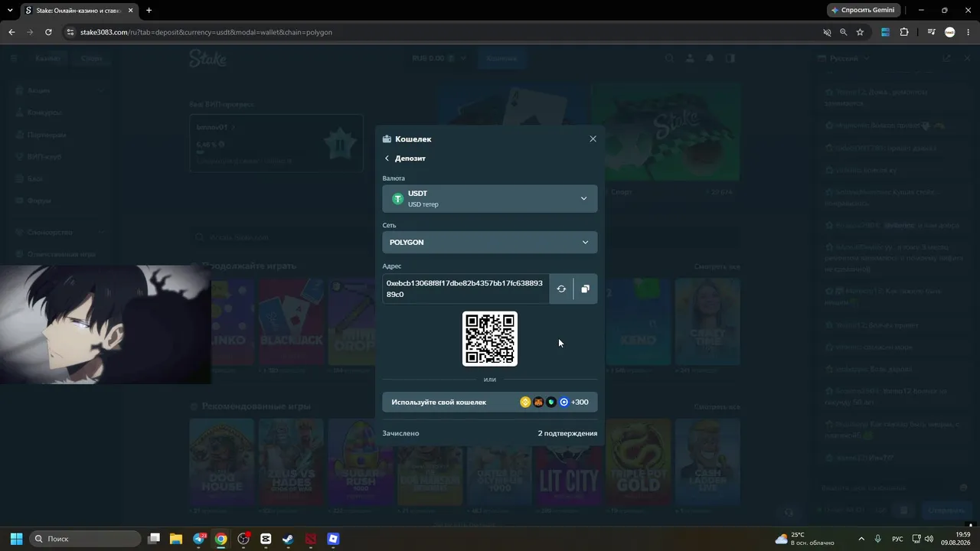980x551 pixels.
Task: Open the weather widget on the taskbar
Action: coord(805,539)
